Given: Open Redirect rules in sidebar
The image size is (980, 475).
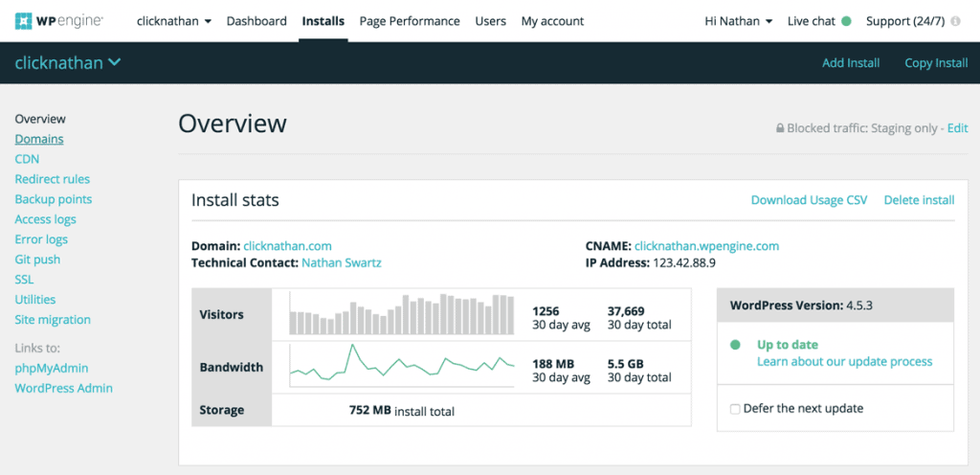Looking at the screenshot, I should (x=53, y=179).
